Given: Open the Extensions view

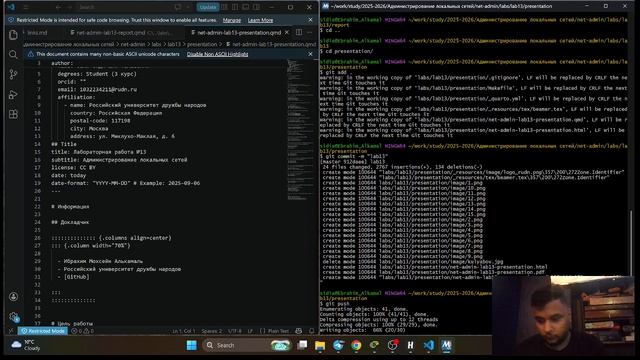Looking at the screenshot, I should (x=13, y=114).
